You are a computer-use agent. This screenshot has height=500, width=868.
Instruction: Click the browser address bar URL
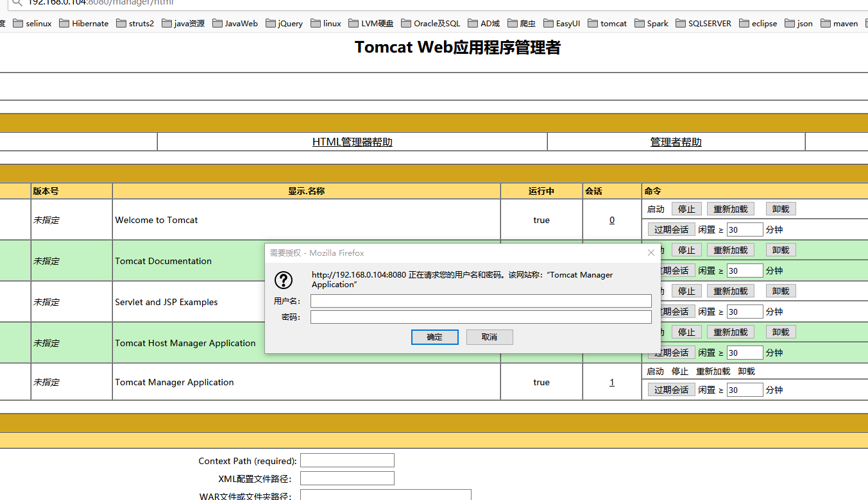coord(101,3)
